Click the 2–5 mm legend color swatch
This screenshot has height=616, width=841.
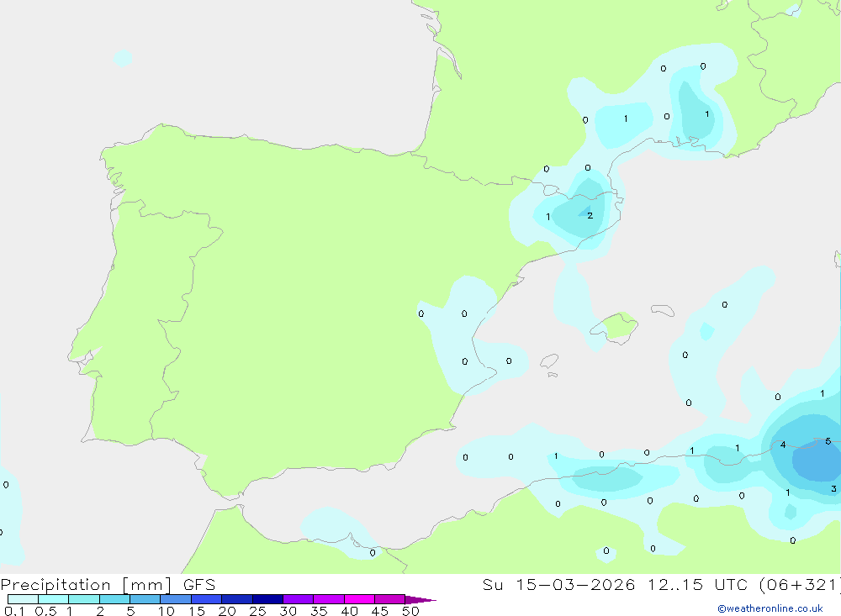click(x=114, y=599)
